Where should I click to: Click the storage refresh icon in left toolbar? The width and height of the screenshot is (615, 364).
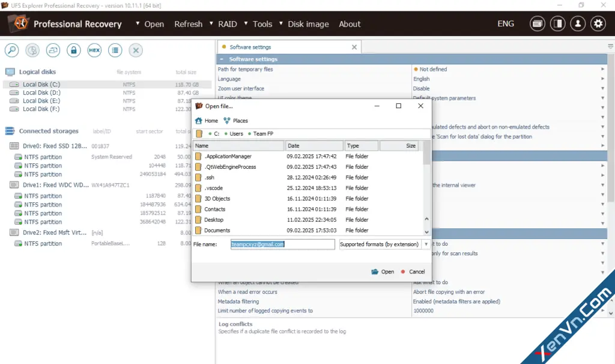click(x=53, y=50)
